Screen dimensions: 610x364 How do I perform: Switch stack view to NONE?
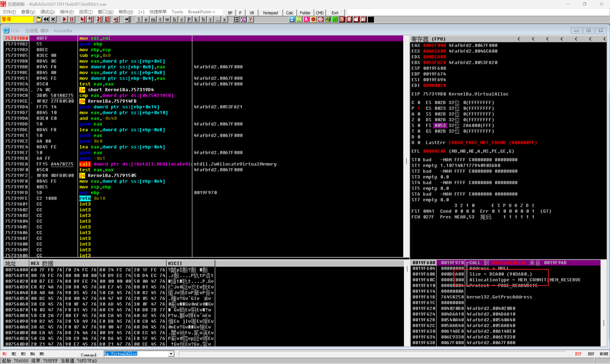click(604, 354)
